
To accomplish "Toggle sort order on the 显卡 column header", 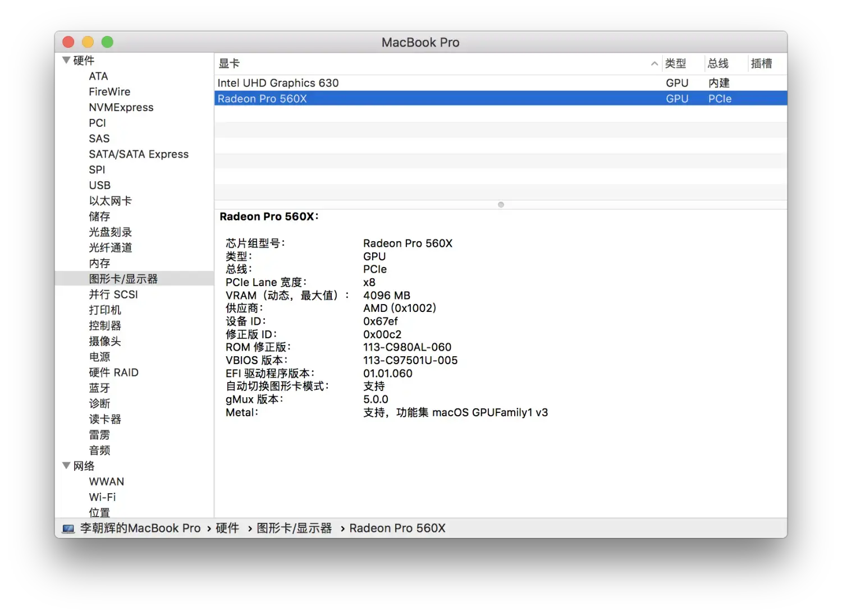I will click(x=229, y=63).
